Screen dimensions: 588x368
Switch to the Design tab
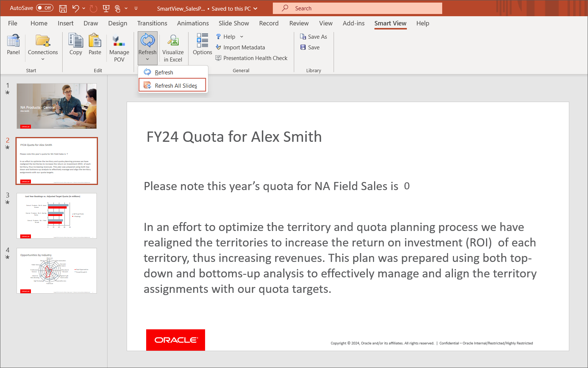click(x=117, y=23)
